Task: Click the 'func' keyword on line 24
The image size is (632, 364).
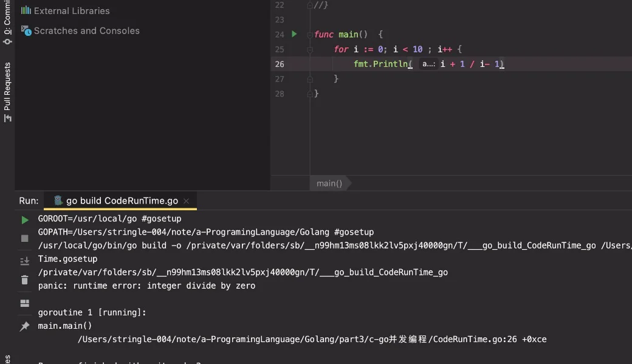Action: click(x=324, y=35)
